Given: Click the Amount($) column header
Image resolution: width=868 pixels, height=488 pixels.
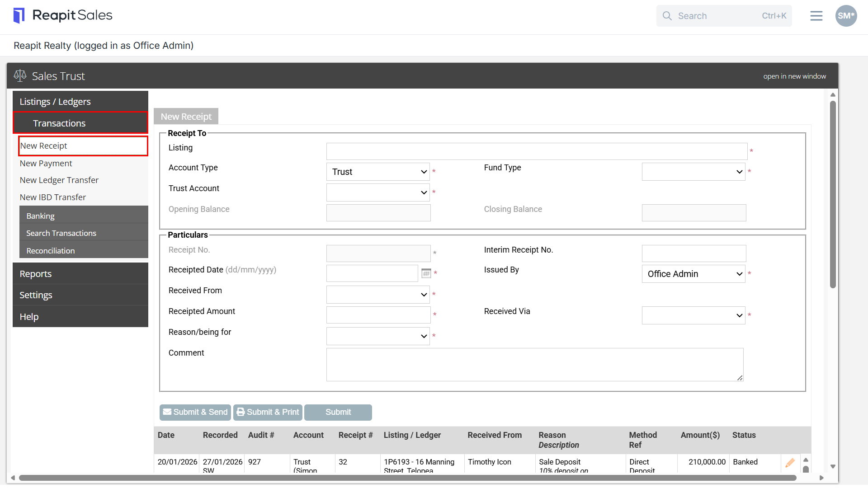Looking at the screenshot, I should [700, 435].
